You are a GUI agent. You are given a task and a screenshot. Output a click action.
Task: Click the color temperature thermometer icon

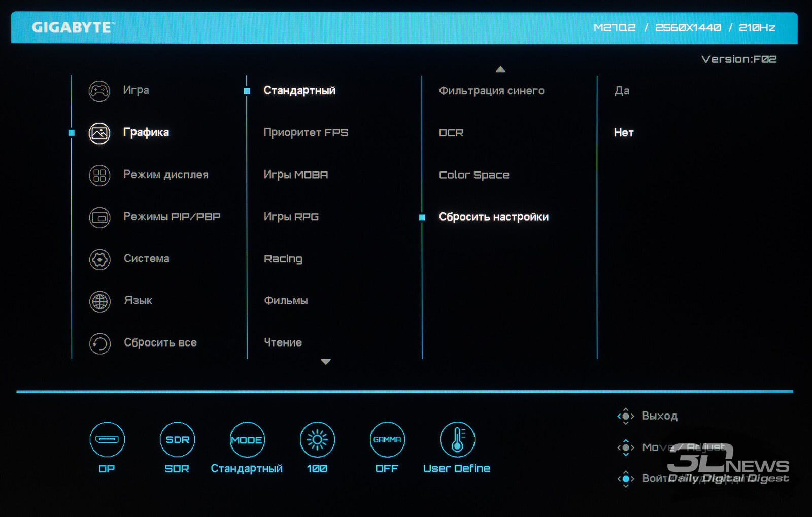tap(457, 439)
